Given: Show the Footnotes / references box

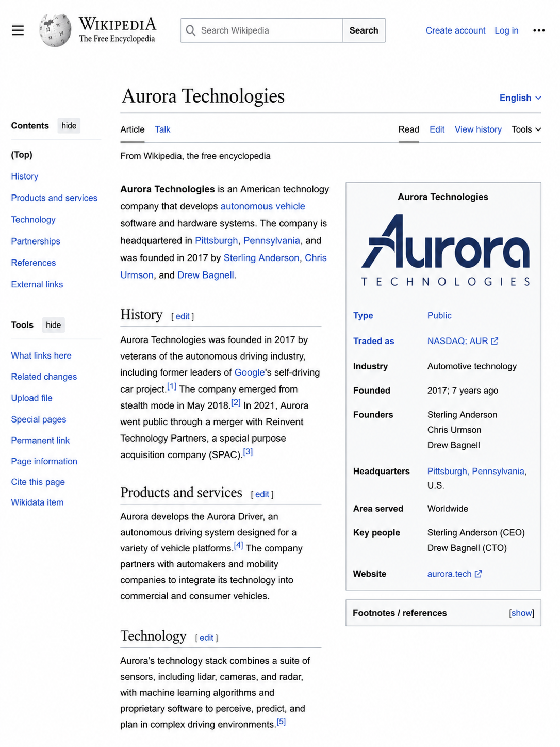Looking at the screenshot, I should [x=522, y=613].
